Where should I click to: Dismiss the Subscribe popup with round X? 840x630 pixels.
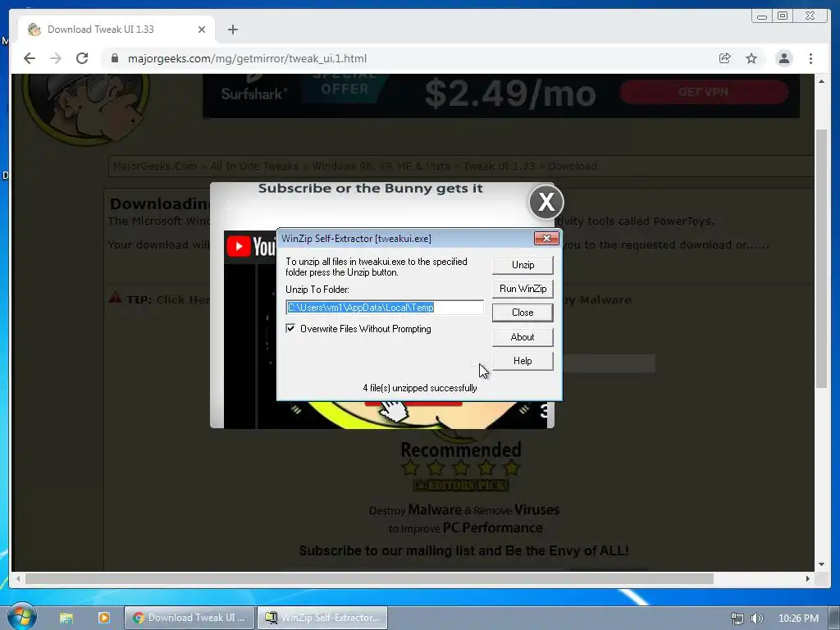(x=546, y=202)
